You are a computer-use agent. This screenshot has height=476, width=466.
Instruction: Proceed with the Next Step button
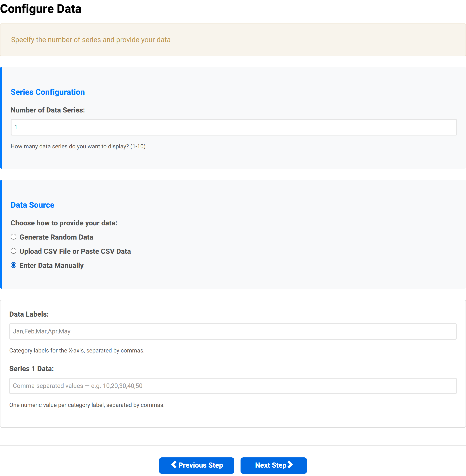[274, 465]
